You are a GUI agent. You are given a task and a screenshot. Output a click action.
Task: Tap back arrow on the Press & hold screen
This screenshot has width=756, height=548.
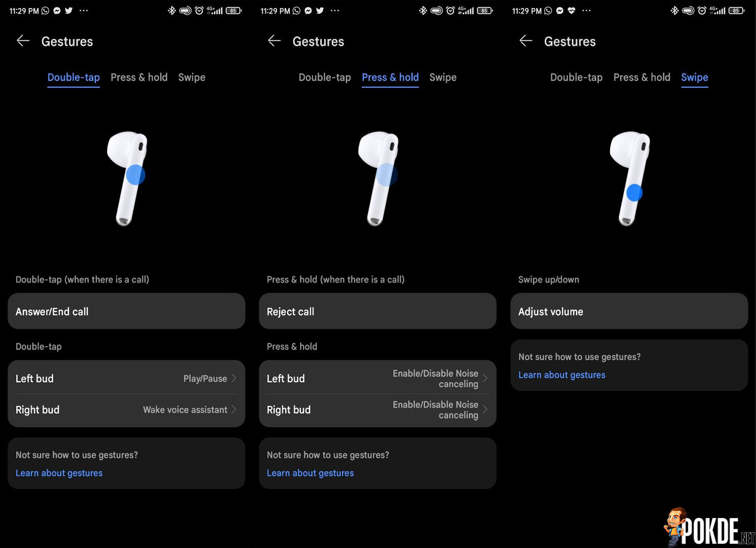(x=274, y=41)
